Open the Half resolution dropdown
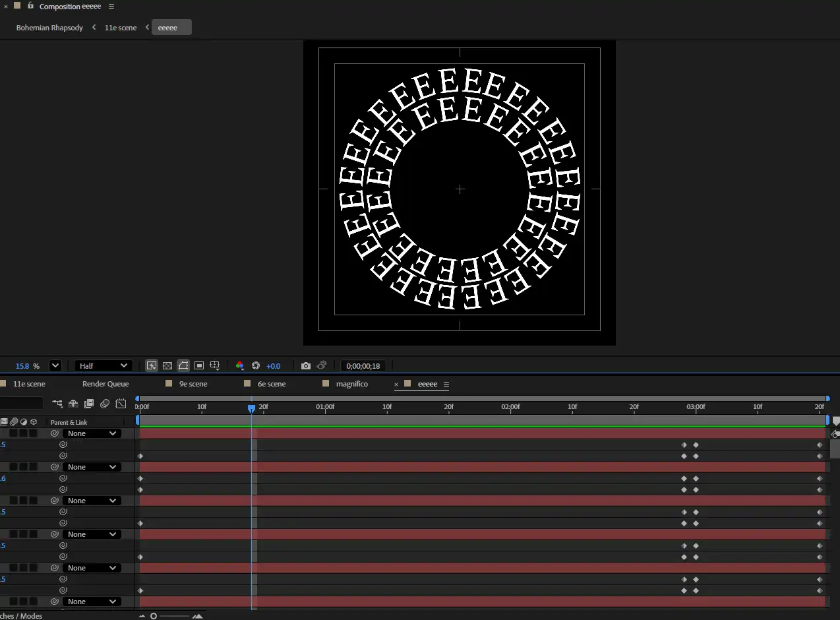Viewport: 840px width, 620px height. (x=104, y=365)
